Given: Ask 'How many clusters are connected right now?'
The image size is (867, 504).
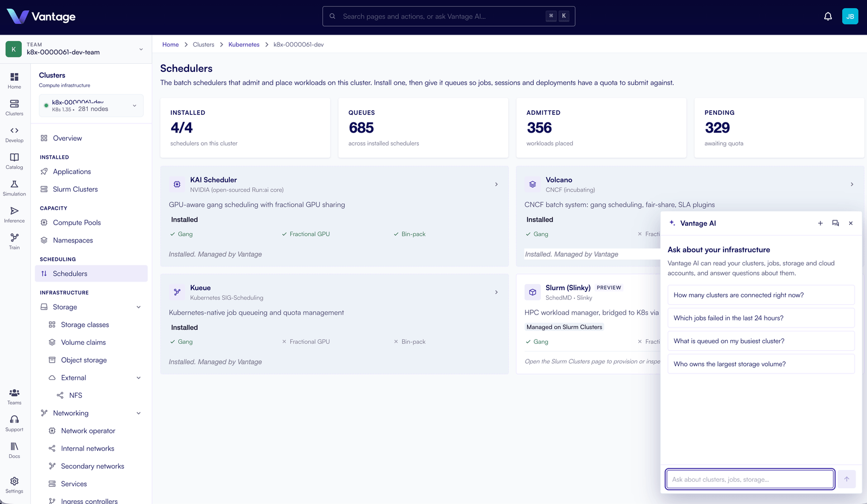Looking at the screenshot, I should [x=761, y=295].
